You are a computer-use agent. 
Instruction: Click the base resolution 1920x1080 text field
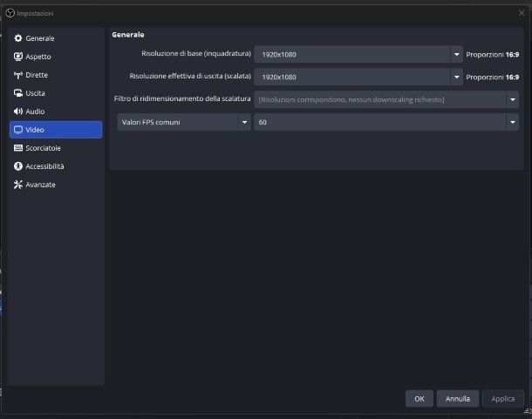[x=351, y=54]
